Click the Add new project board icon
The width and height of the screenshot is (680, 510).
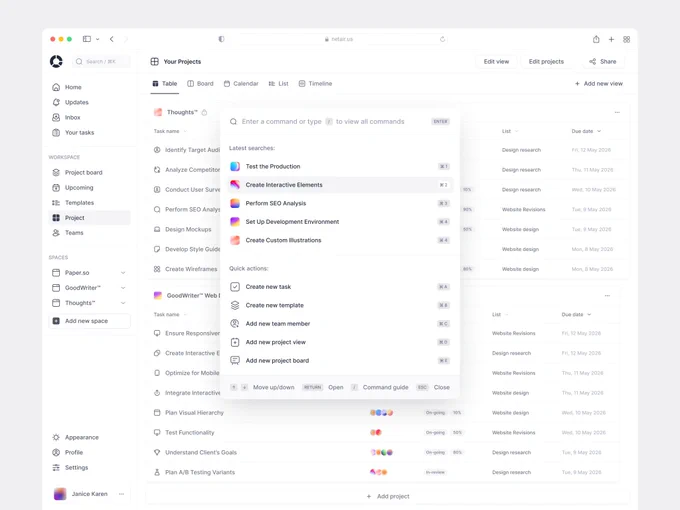pos(235,360)
